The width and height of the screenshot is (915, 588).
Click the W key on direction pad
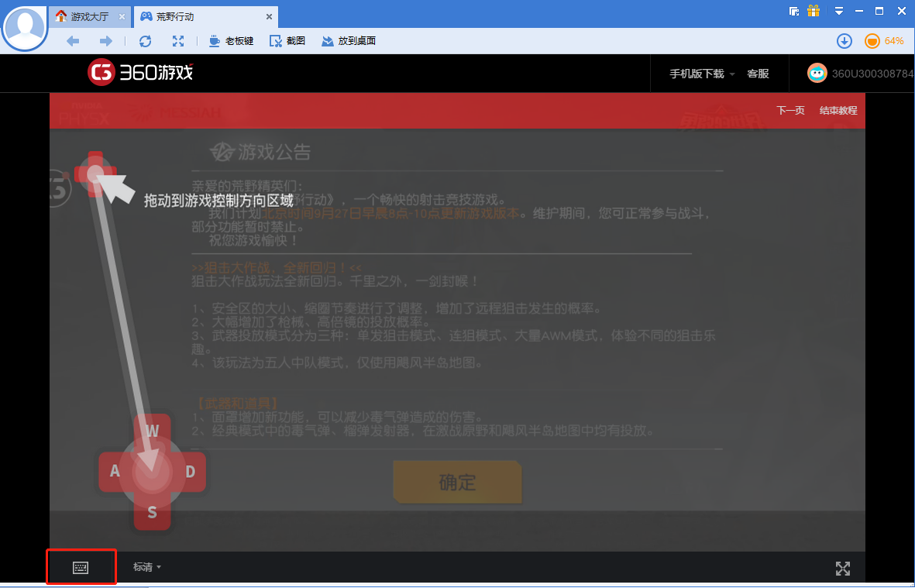click(153, 431)
